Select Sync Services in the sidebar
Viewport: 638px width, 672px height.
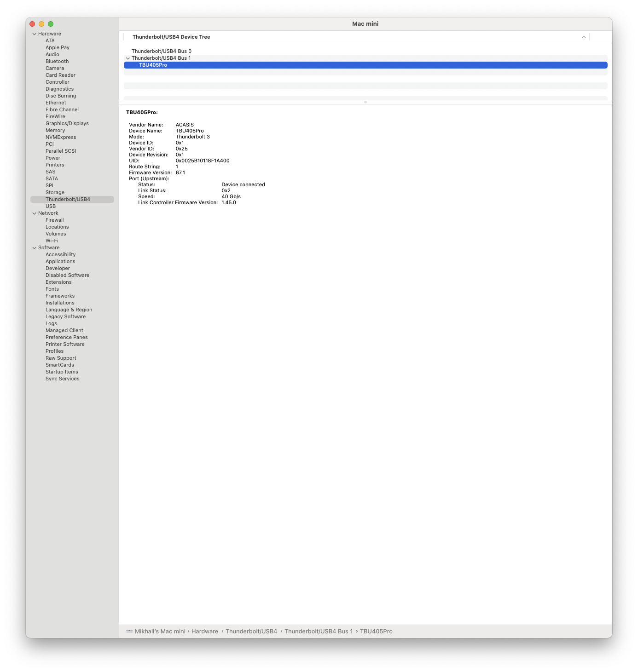click(x=62, y=379)
